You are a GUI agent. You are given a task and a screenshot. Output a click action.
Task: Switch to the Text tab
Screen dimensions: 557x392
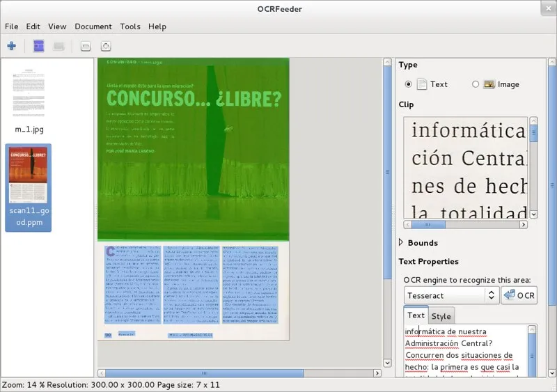416,315
